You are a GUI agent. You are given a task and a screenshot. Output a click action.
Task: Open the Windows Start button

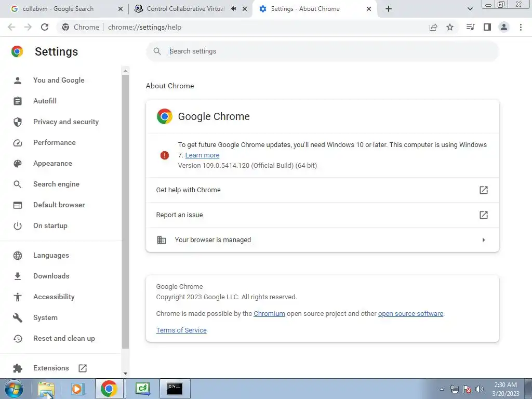[x=14, y=389]
